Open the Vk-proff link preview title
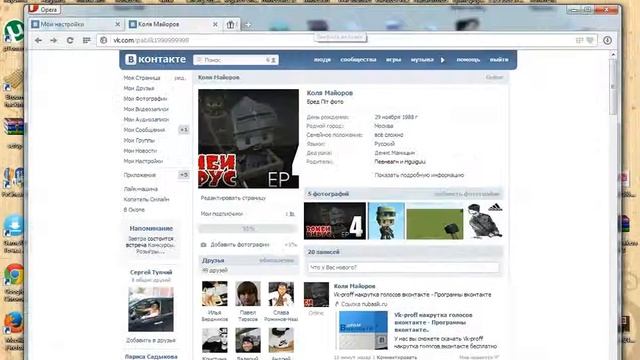This screenshot has width=640, height=360. click(433, 322)
